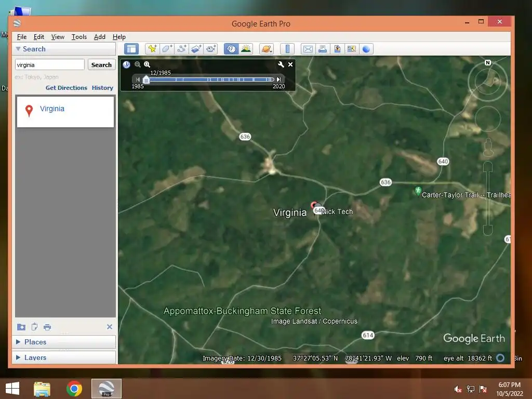The height and width of the screenshot is (399, 532).
Task: Click the Appomattox-Buckingham State Forest label
Action: (x=242, y=311)
